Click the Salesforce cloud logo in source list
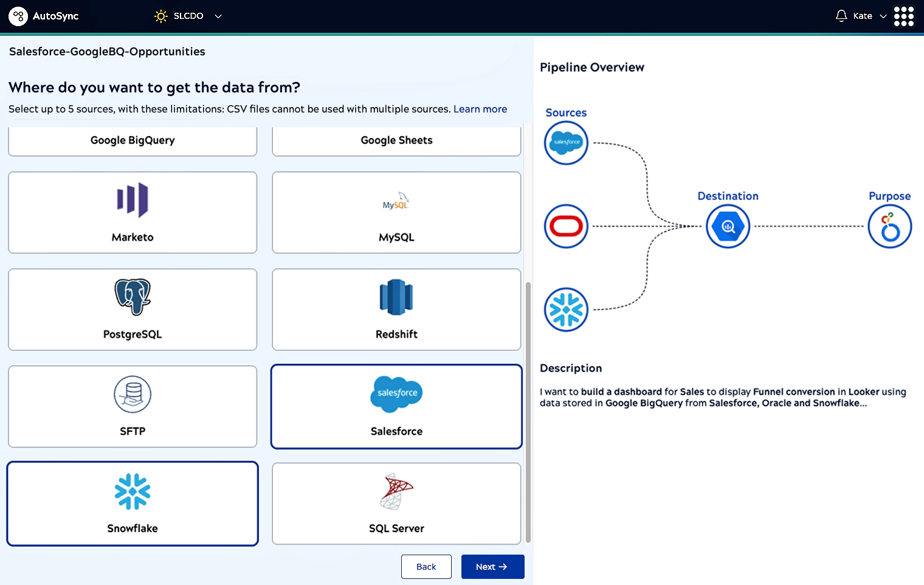 point(396,394)
